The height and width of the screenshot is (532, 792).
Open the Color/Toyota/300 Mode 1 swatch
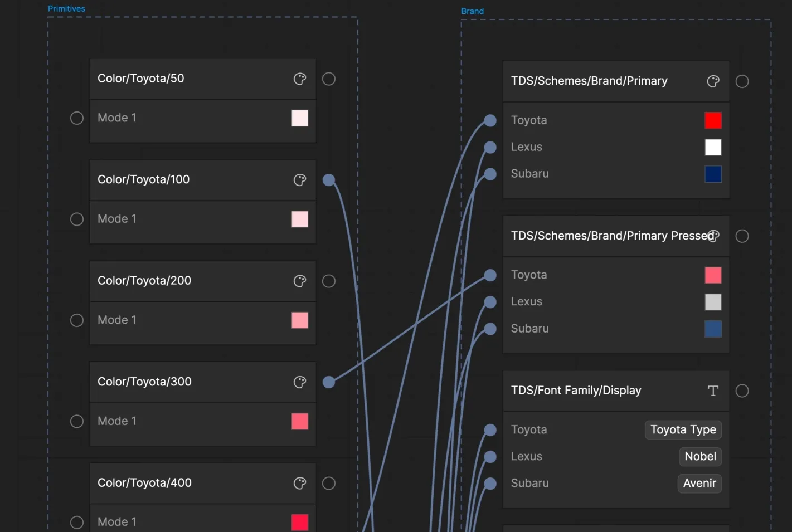[x=300, y=422]
